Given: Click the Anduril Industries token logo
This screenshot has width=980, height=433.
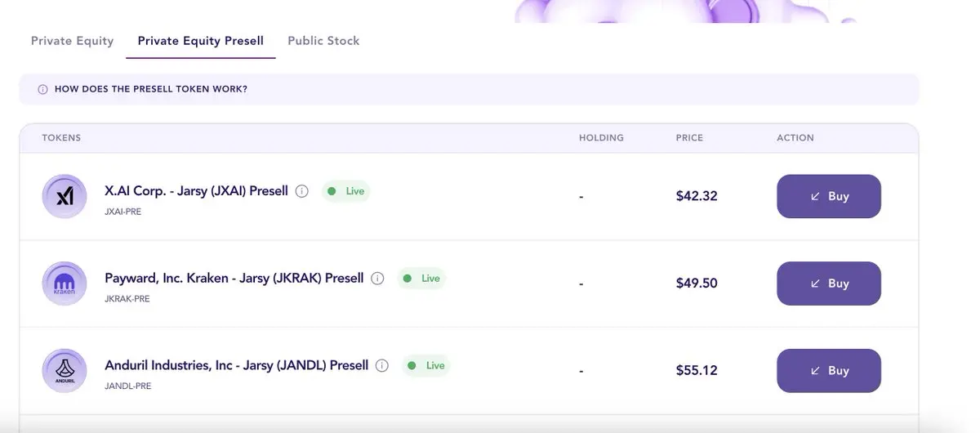Looking at the screenshot, I should pyautogui.click(x=64, y=371).
